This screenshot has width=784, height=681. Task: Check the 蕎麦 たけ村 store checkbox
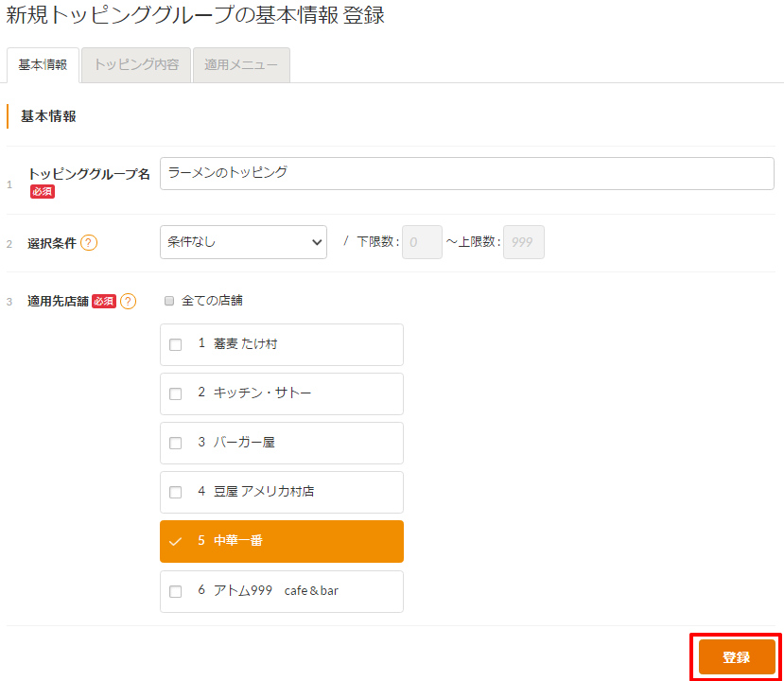[175, 345]
